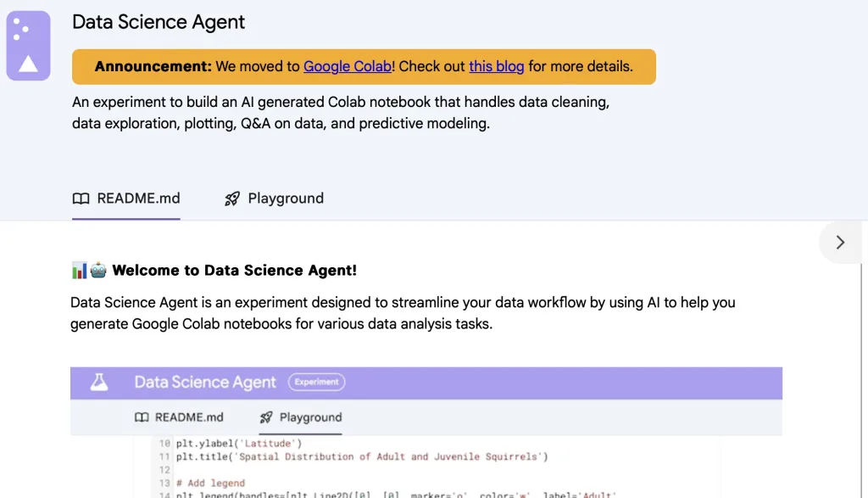Click the "Data Science Agent" page title

coord(159,22)
